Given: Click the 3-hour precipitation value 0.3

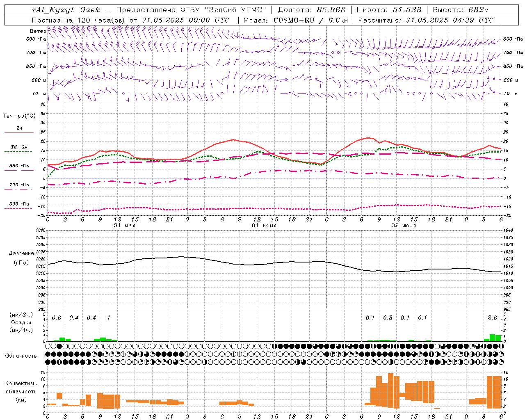Looking at the screenshot, I should click(x=388, y=318).
